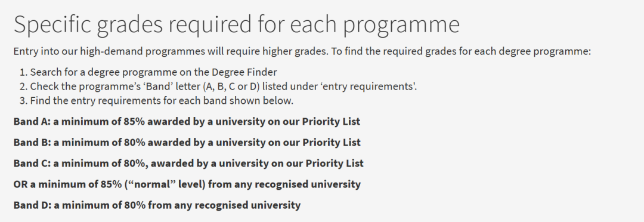Image resolution: width=644 pixels, height=222 pixels.
Task: Click the Band D minimum 80% line
Action: [157, 205]
